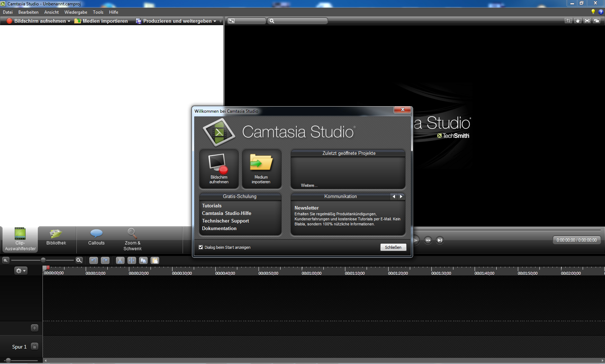Click the main toolbar overflow arrow
Viewport: 605px width, 364px height.
[x=221, y=21]
